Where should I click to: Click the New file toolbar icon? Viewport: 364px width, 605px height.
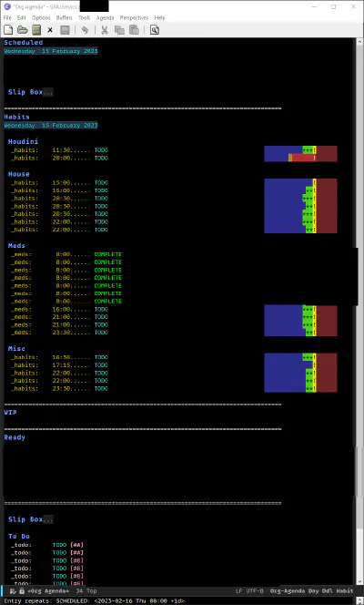[8, 30]
